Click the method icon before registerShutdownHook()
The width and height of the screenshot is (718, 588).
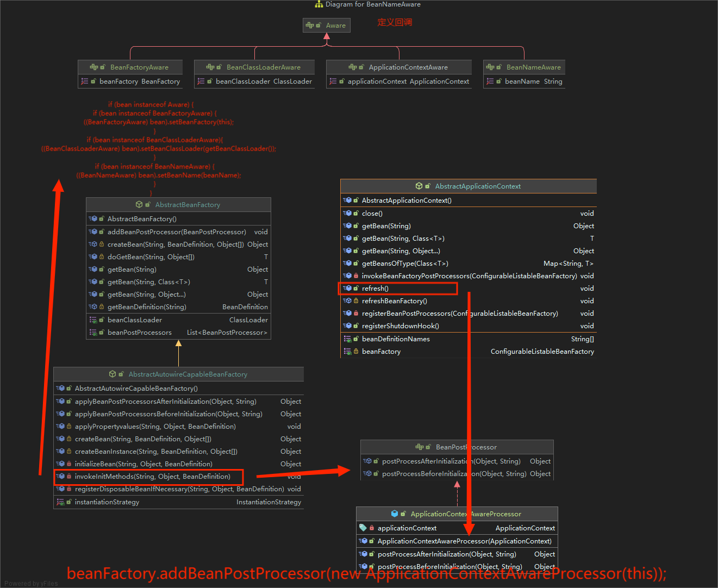(x=347, y=326)
